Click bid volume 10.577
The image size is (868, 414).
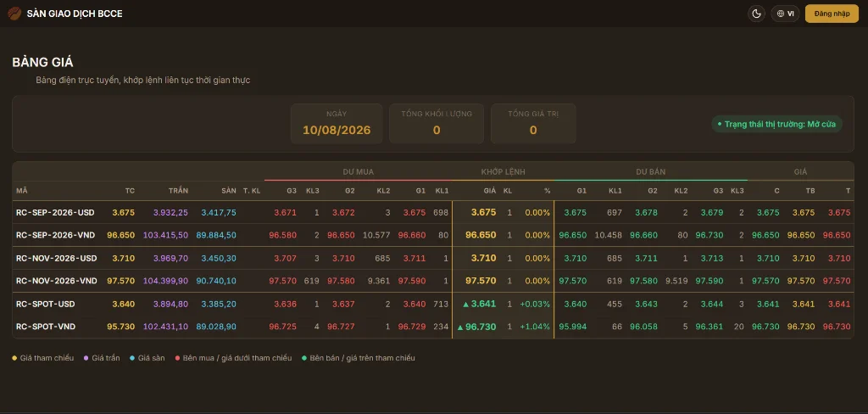[376, 235]
